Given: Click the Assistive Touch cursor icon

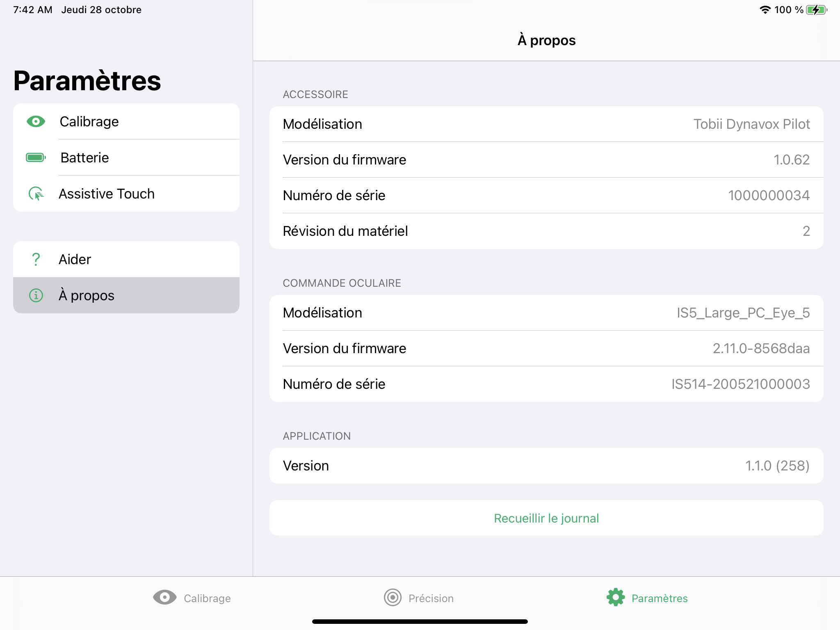Looking at the screenshot, I should (36, 194).
